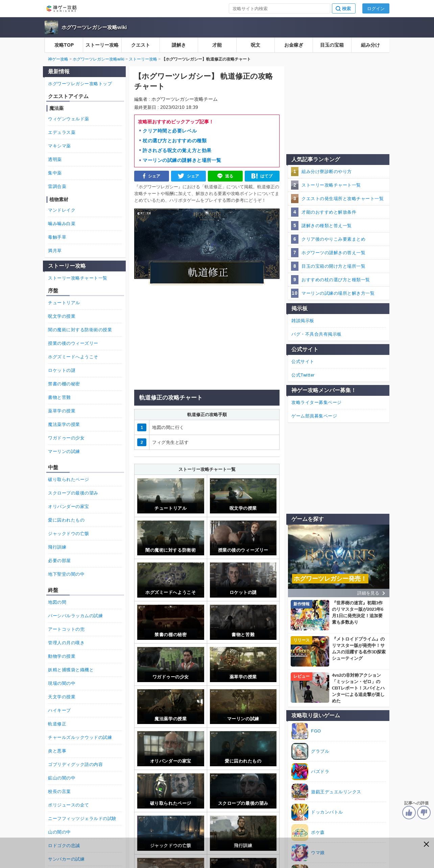Click the thumbs-down article rating icon
Image resolution: width=434 pixels, height=868 pixels.
click(x=424, y=813)
